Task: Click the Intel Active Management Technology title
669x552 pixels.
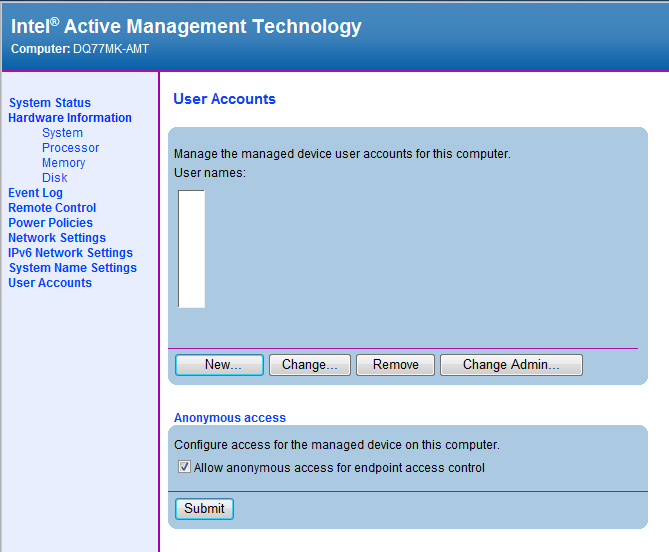Action: point(186,26)
